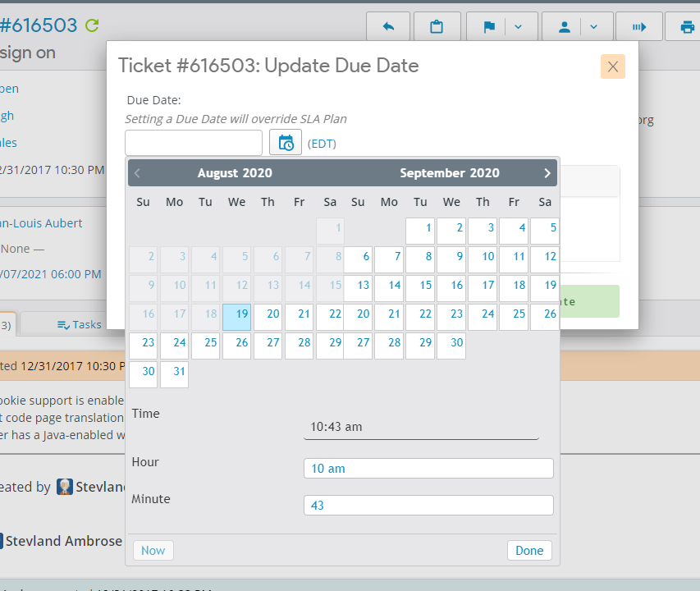The image size is (700, 591).
Task: Click the assign person toolbar icon
Action: 565,27
